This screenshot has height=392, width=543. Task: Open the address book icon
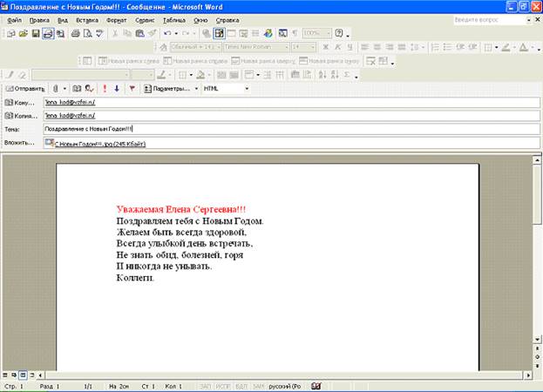point(78,88)
